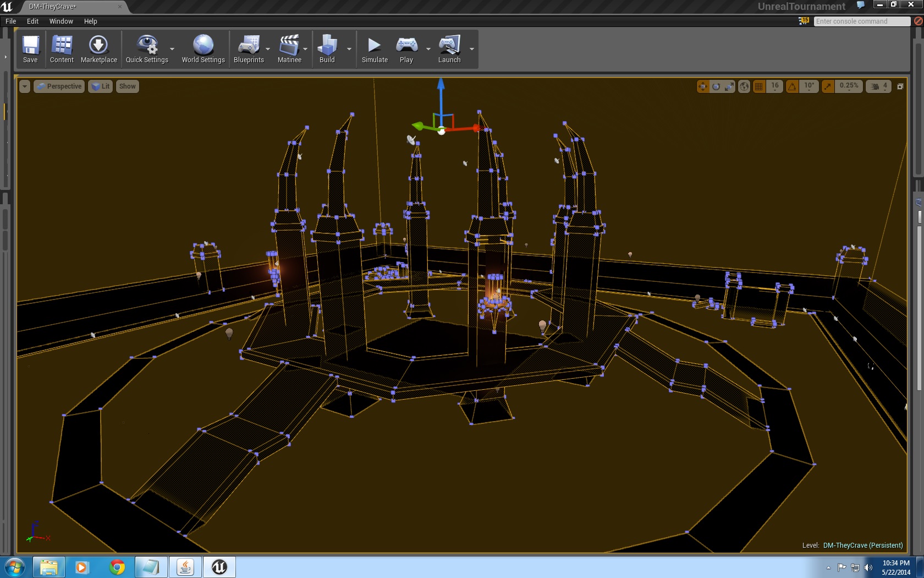924x578 pixels.
Task: Expand the Build options dropdown arrow
Action: click(x=349, y=49)
